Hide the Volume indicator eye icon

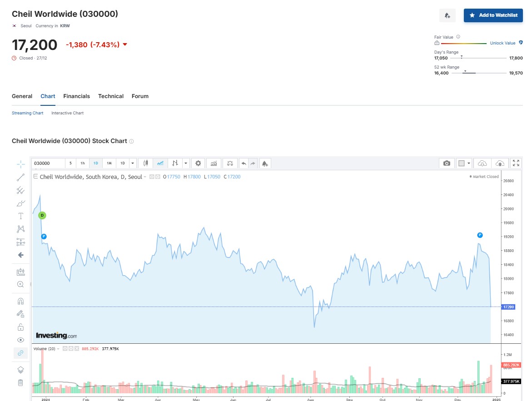(x=65, y=348)
